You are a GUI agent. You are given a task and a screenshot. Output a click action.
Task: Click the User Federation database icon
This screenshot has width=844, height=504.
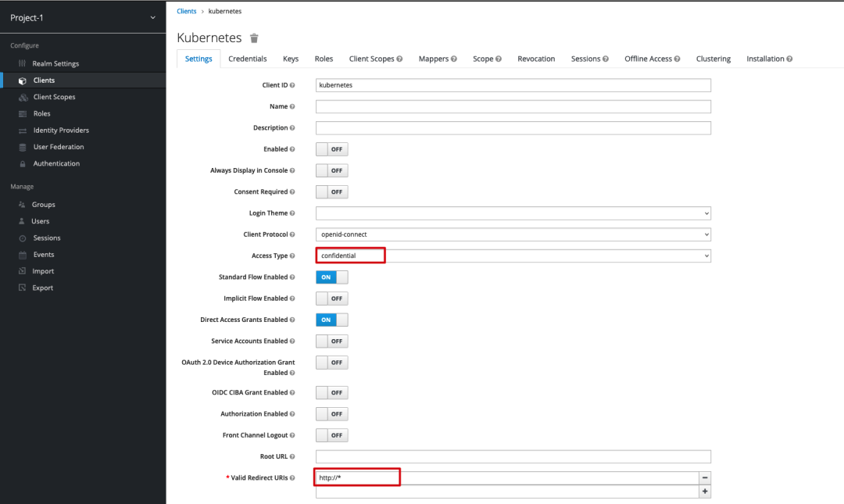tap(22, 147)
